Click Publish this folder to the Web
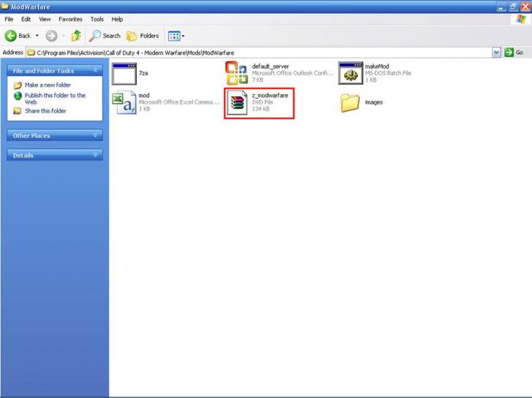Image resolution: width=532 pixels, height=398 pixels. click(x=55, y=99)
